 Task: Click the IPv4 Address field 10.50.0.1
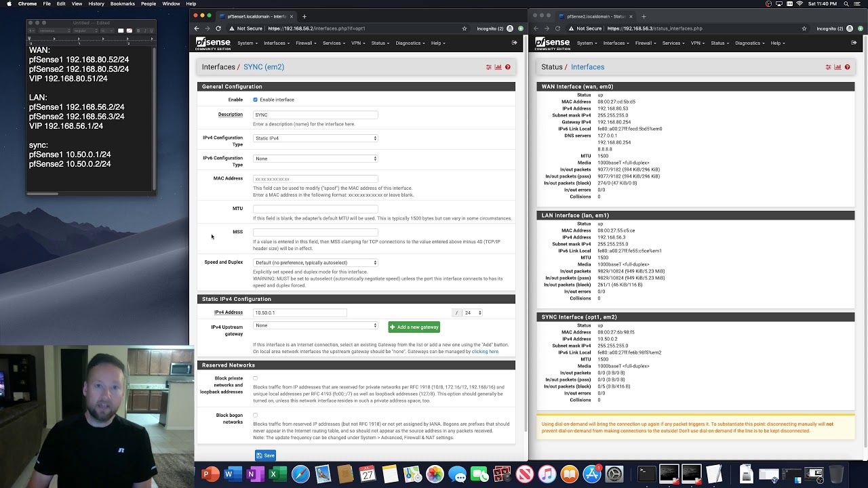point(300,312)
